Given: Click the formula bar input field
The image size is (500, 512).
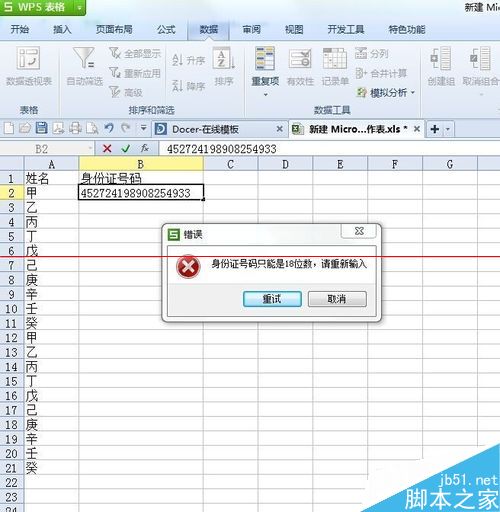Looking at the screenshot, I should (330, 149).
